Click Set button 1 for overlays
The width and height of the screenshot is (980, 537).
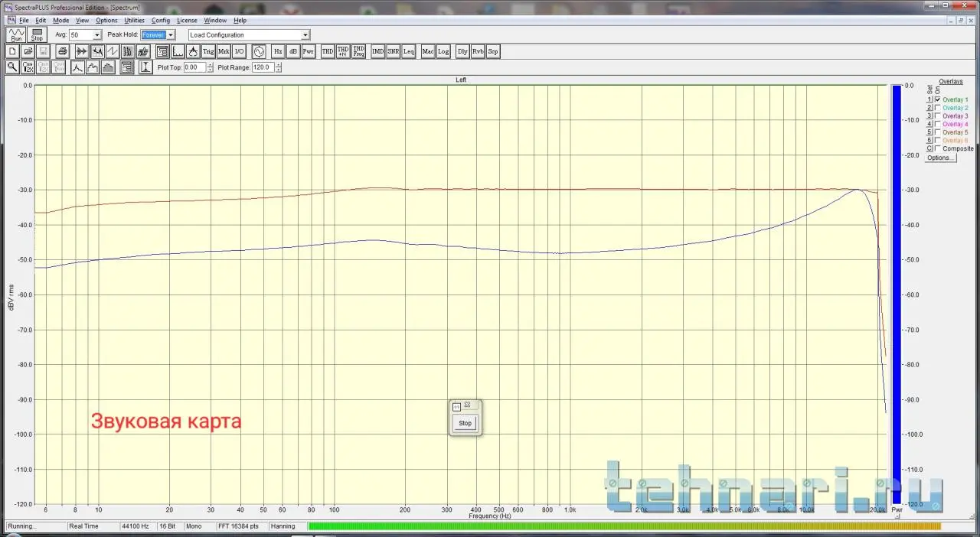pos(929,99)
